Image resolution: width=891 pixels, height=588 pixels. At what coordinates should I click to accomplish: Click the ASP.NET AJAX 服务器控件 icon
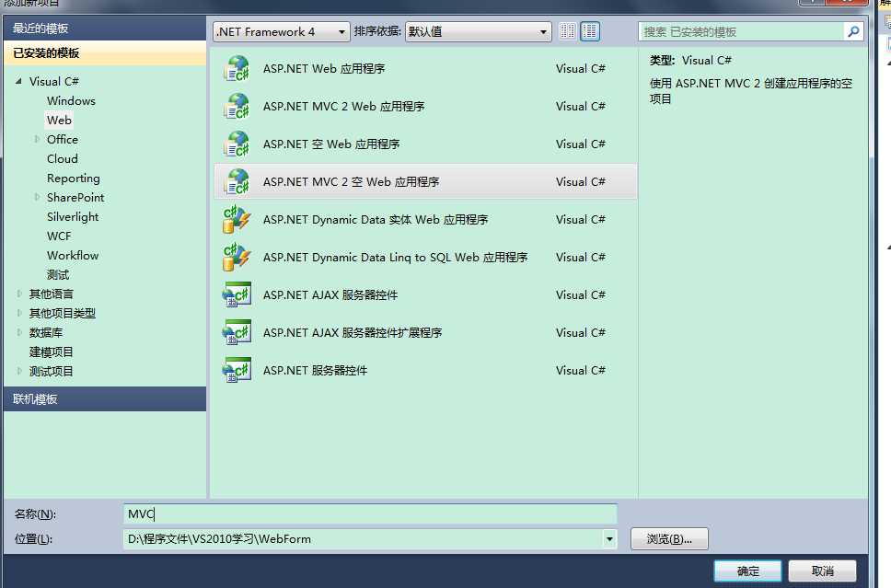pos(237,294)
